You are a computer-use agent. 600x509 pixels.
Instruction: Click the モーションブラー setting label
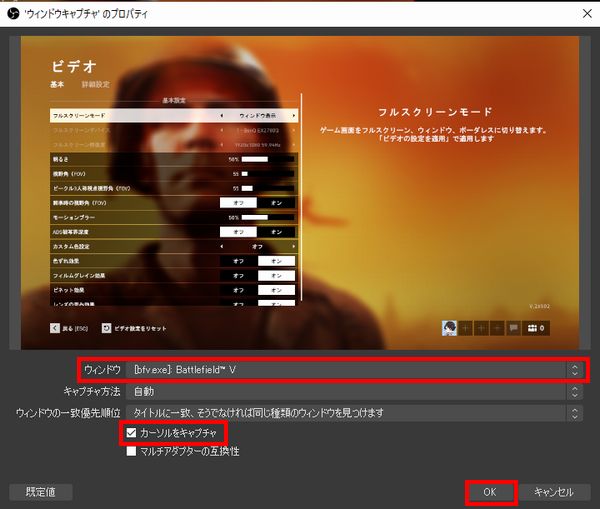pyautogui.click(x=74, y=217)
